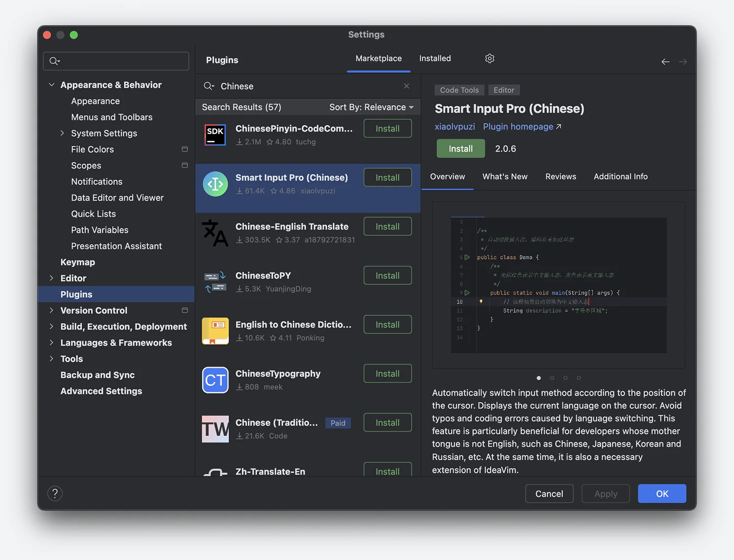Select the second screenshot carousel dot
Screen dimensions: 734x560
552,378
